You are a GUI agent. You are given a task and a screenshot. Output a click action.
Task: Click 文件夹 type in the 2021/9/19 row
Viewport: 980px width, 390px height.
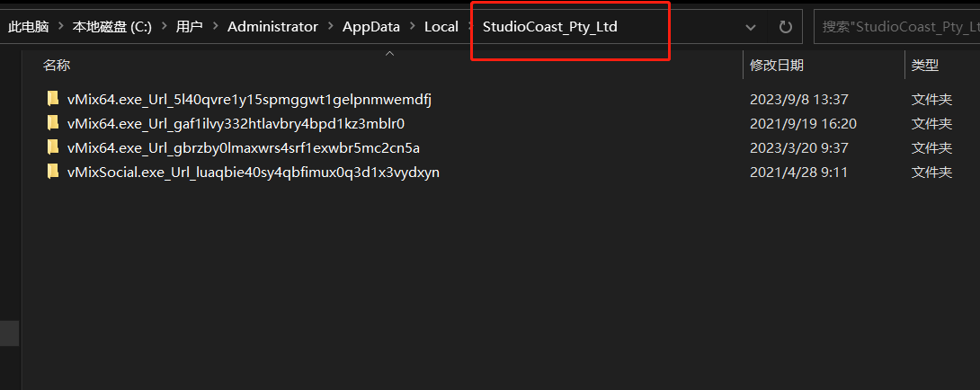pyautogui.click(x=931, y=124)
